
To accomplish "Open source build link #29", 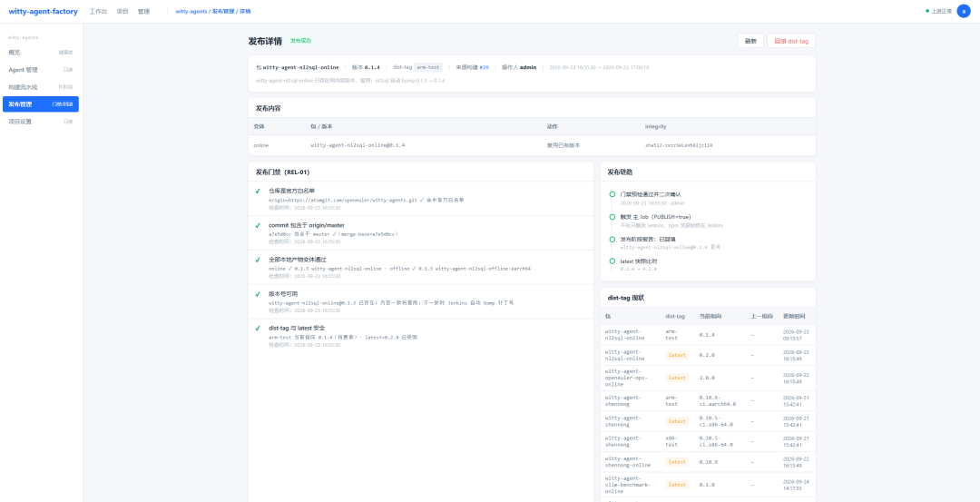I will coord(485,67).
